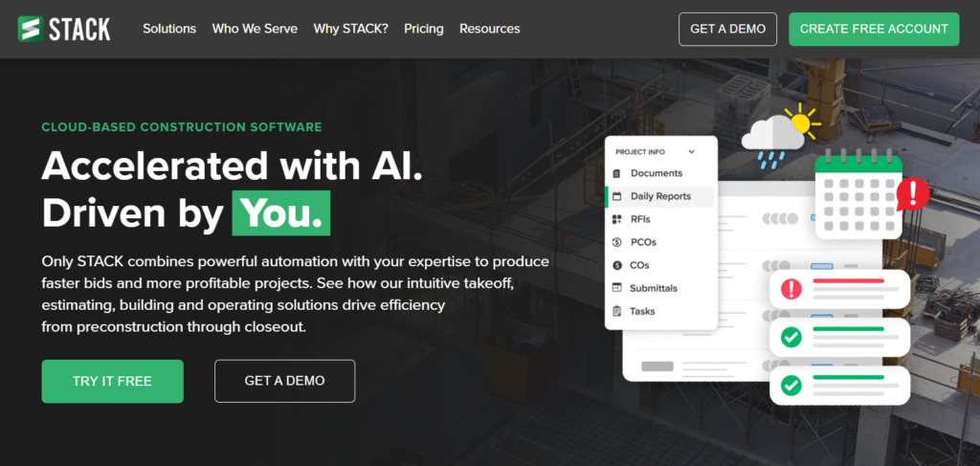The image size is (980, 466).
Task: Open the Solutions menu
Action: click(x=169, y=29)
